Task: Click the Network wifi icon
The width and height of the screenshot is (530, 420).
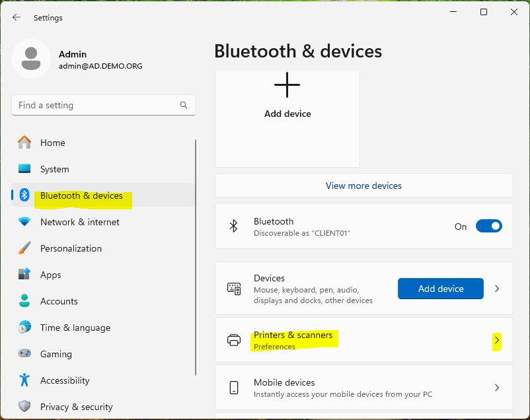Action: [x=24, y=222]
